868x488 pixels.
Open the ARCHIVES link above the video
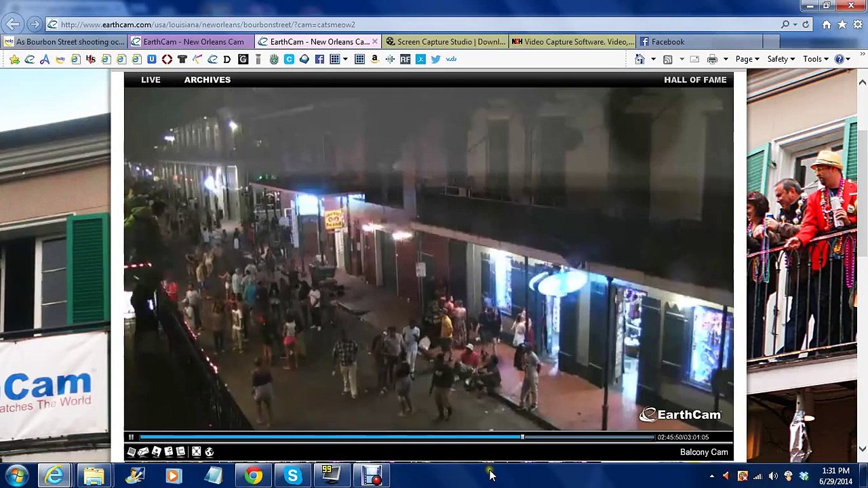208,79
